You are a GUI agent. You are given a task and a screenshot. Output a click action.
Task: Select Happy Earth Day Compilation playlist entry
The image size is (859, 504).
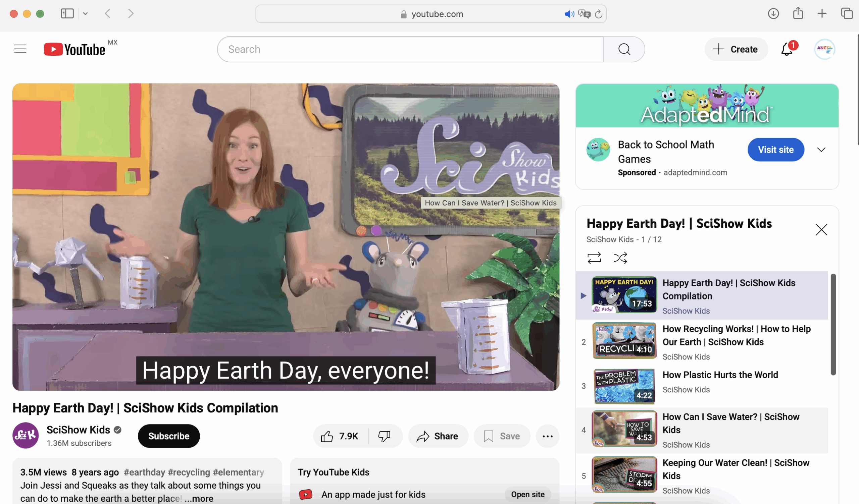tap(702, 295)
